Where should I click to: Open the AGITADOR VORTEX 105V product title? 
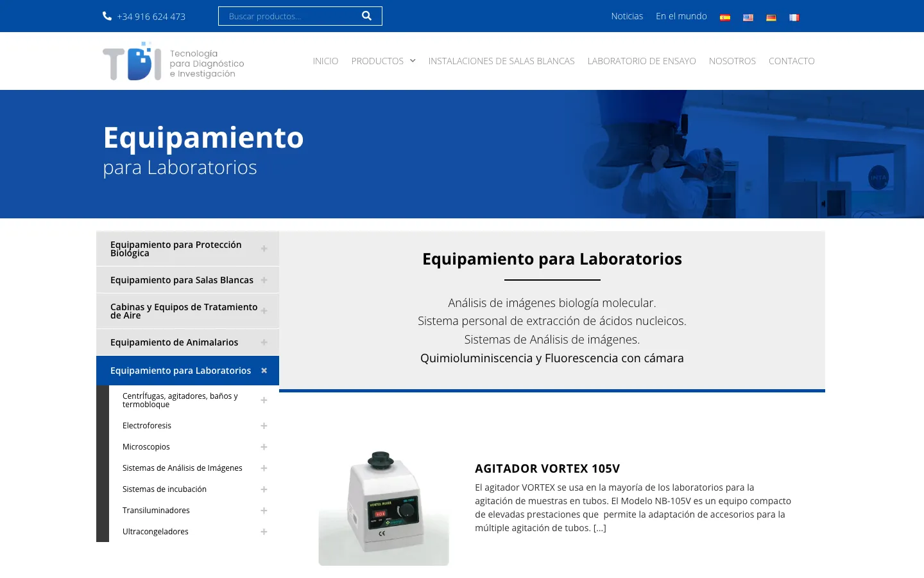coord(547,469)
